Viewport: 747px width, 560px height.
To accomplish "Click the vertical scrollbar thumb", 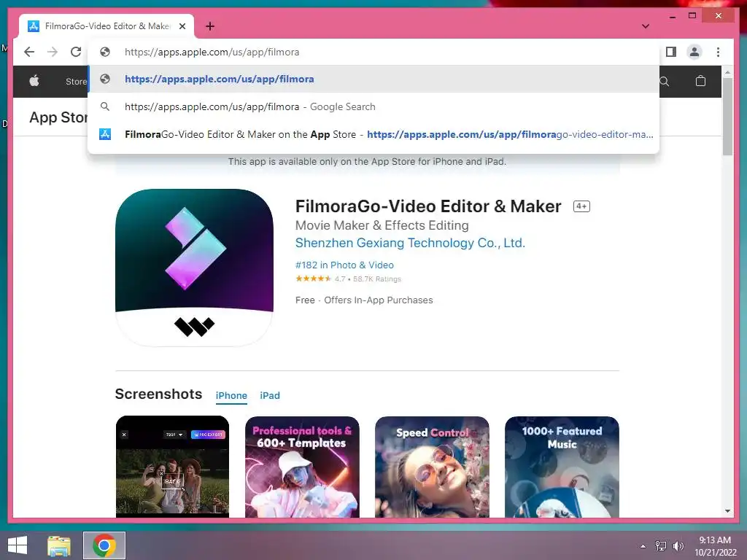I will [x=727, y=116].
